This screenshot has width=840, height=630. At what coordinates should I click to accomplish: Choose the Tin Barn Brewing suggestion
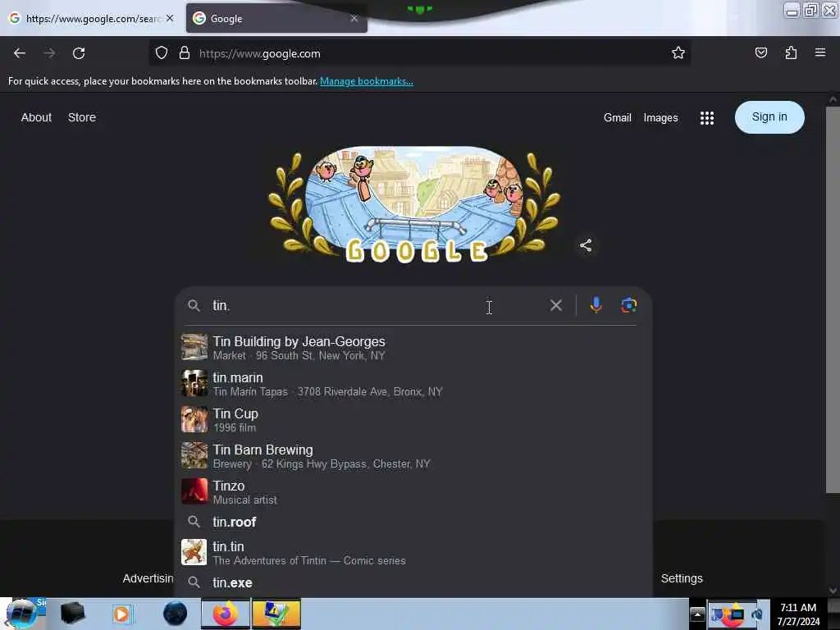(x=413, y=455)
